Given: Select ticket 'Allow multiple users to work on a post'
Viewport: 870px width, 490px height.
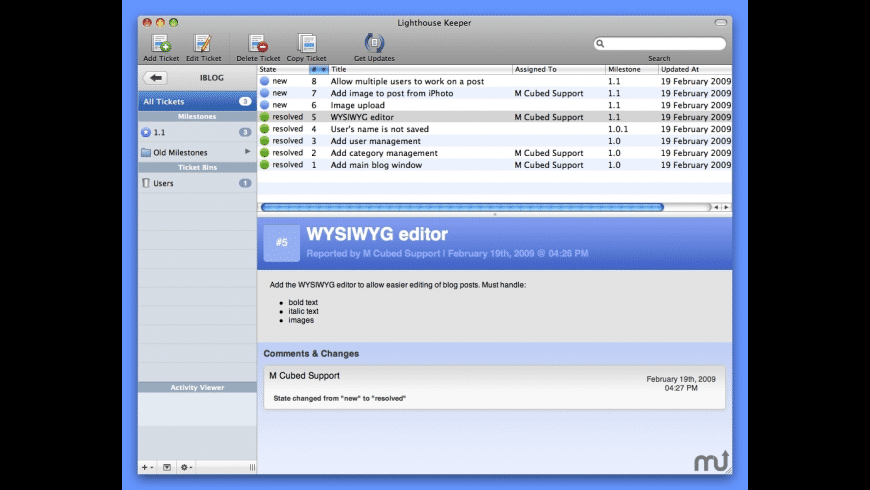Looking at the screenshot, I should click(494, 81).
